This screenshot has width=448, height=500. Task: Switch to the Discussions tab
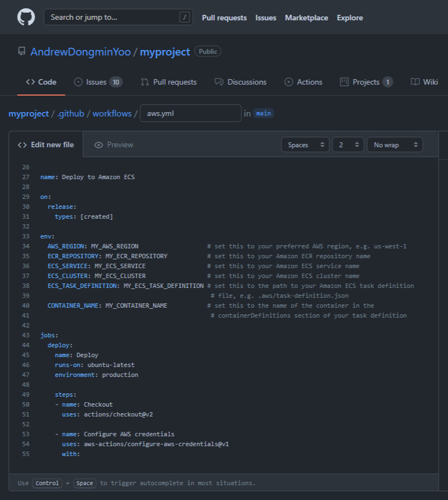(240, 82)
